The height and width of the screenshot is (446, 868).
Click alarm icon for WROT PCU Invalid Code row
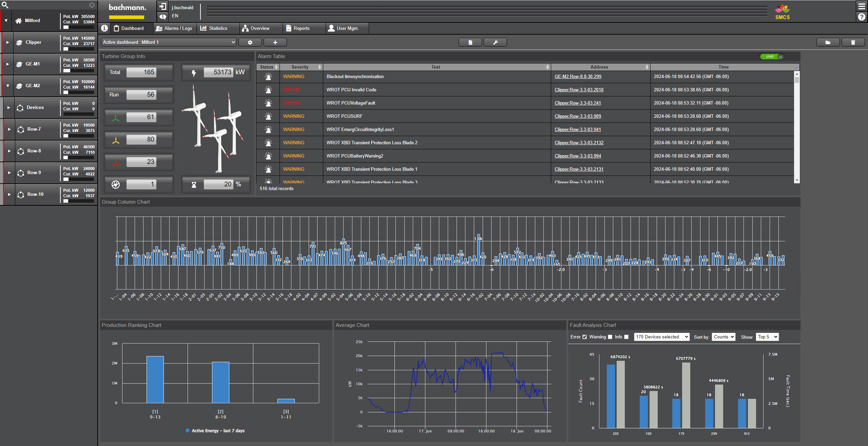click(x=268, y=90)
